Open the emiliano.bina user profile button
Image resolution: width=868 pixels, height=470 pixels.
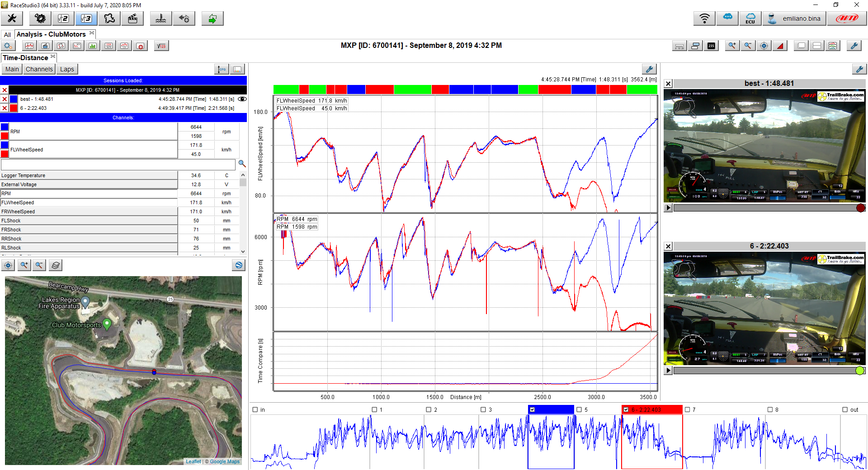click(x=794, y=19)
